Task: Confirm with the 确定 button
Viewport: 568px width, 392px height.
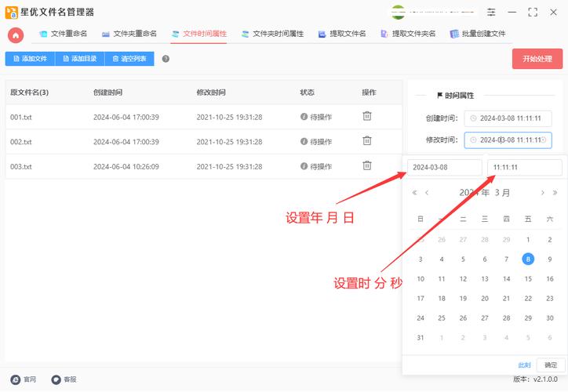Action: point(551,365)
